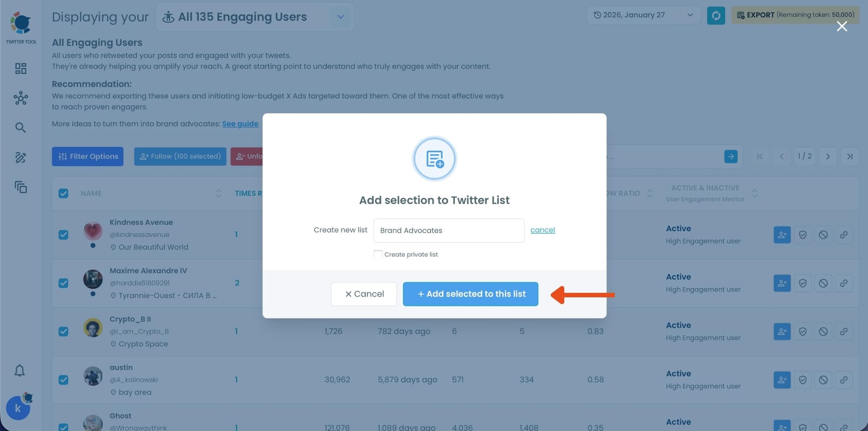Deselect the Ghost row checkbox
This screenshot has width=868, height=431.
pyautogui.click(x=63, y=428)
